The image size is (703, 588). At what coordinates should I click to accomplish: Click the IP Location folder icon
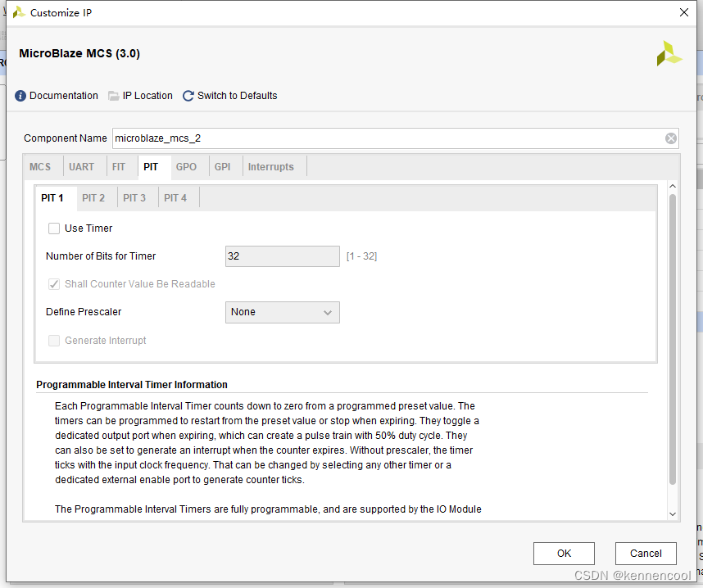[x=114, y=96]
